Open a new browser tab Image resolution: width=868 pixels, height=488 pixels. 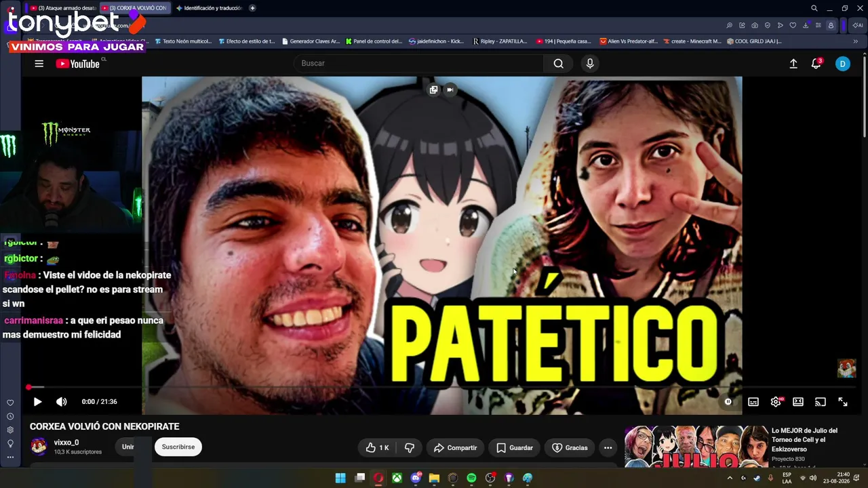coord(252,8)
